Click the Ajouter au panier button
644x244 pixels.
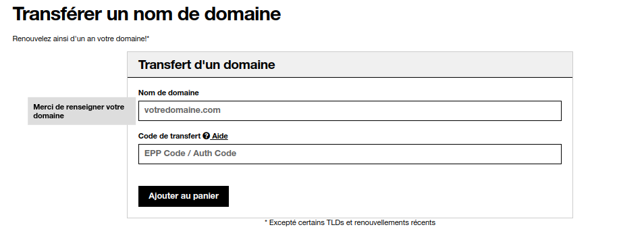click(x=183, y=196)
